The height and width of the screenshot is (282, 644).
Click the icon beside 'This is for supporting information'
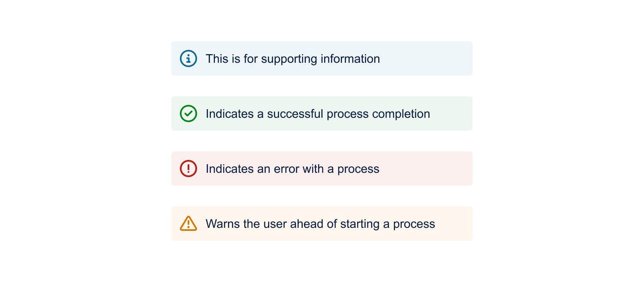(x=188, y=58)
